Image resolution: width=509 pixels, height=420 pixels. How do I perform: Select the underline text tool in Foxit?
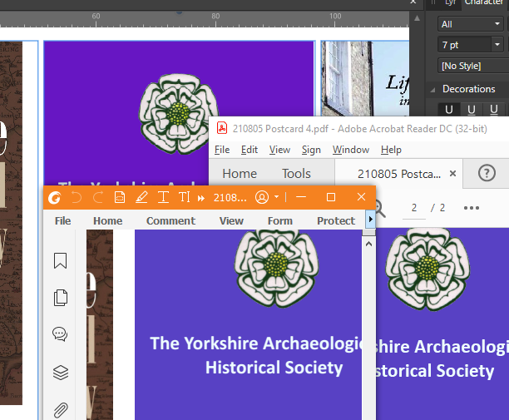163,197
